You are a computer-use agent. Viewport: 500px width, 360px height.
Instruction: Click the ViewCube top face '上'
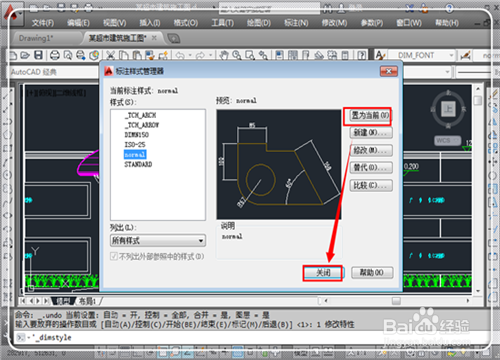pyautogui.click(x=448, y=109)
